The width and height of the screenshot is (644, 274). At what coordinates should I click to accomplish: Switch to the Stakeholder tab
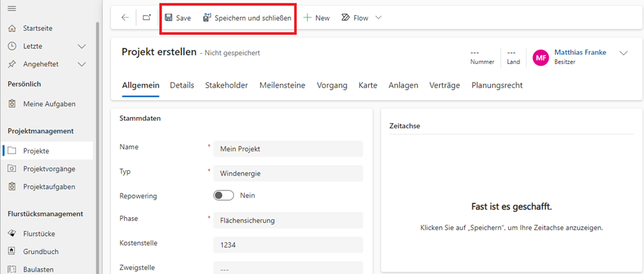226,85
